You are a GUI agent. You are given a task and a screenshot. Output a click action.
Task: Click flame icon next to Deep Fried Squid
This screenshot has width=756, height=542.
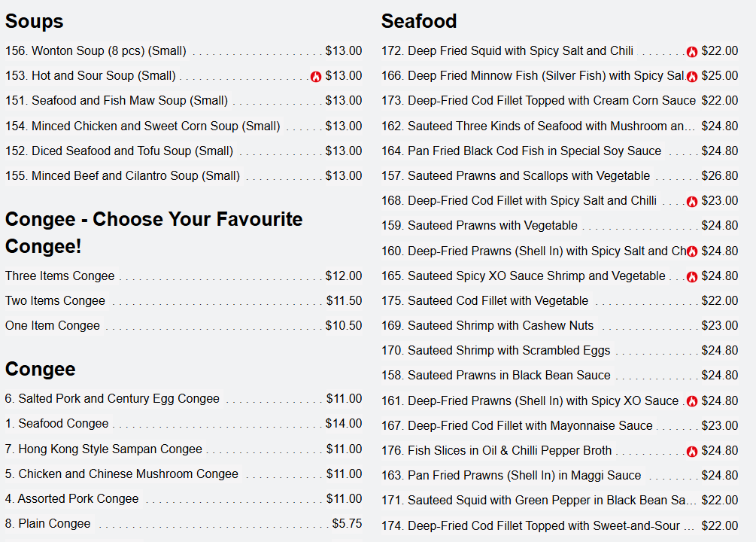tap(692, 52)
